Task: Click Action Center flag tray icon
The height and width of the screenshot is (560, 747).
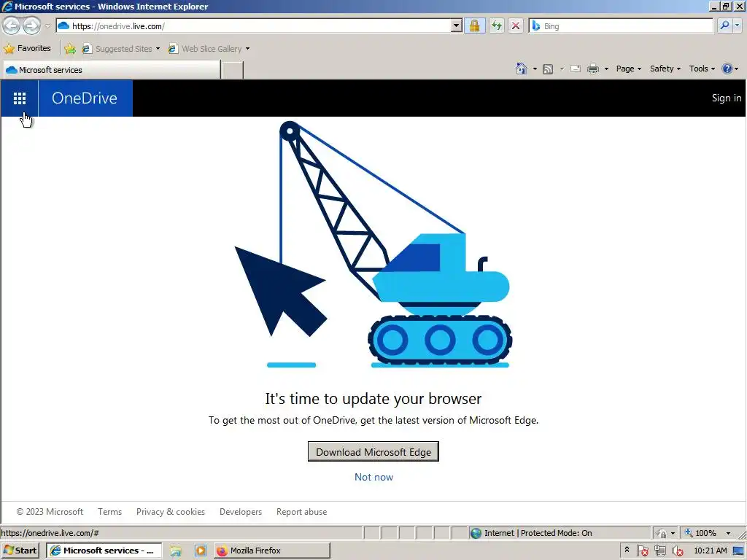Action: [642, 551]
